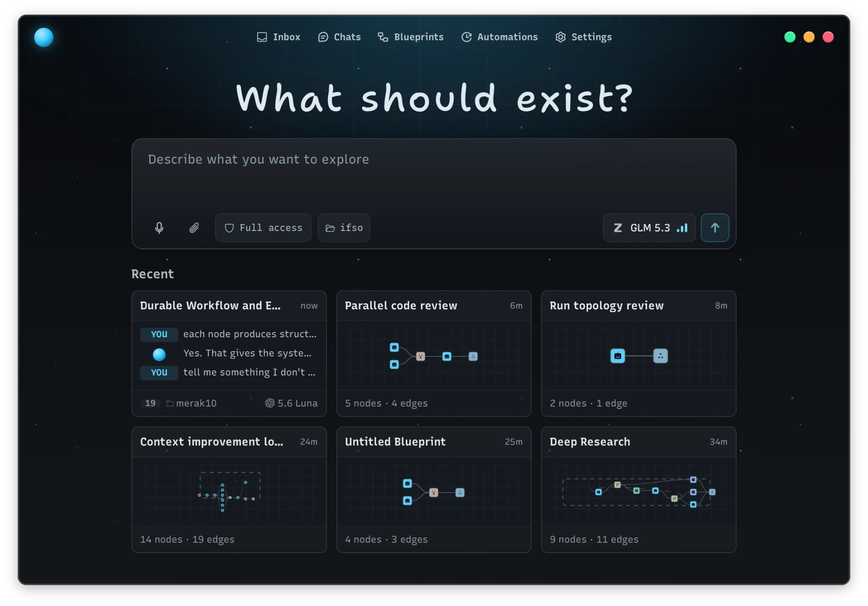Viewport: 868px width, 606px height.
Task: Click the folder icon beside ifso
Action: coord(330,228)
